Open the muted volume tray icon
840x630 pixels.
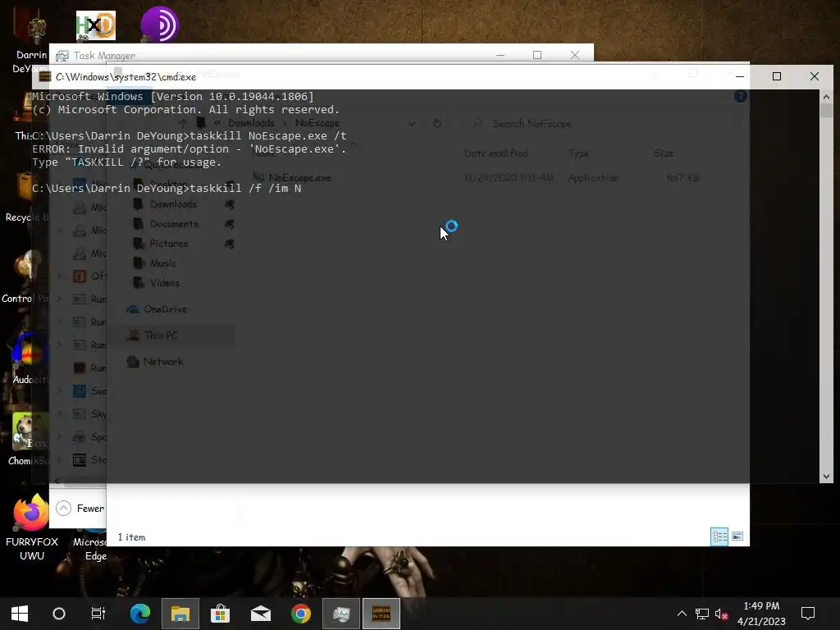tap(722, 614)
